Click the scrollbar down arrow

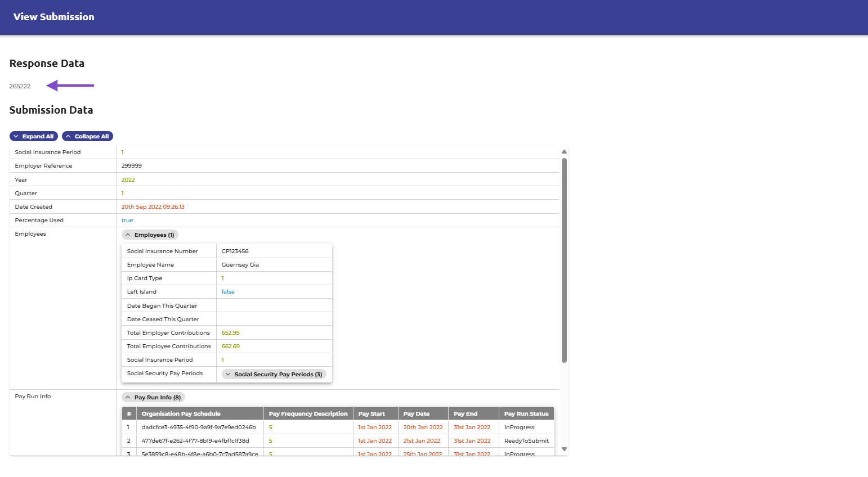(x=564, y=449)
